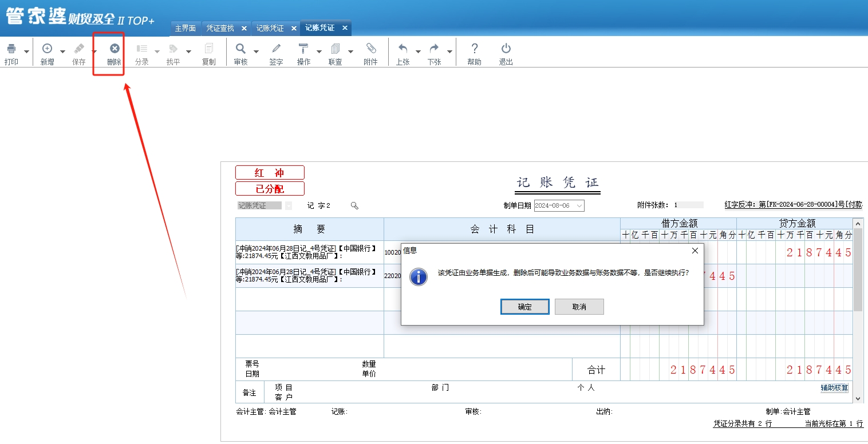Expand the 打印 dropdown arrow

[26, 51]
